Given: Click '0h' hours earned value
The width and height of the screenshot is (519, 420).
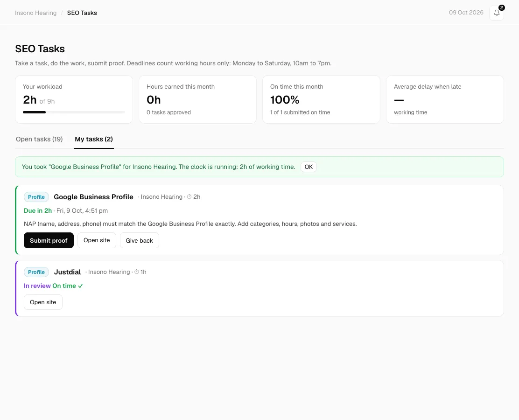Looking at the screenshot, I should click(154, 99).
